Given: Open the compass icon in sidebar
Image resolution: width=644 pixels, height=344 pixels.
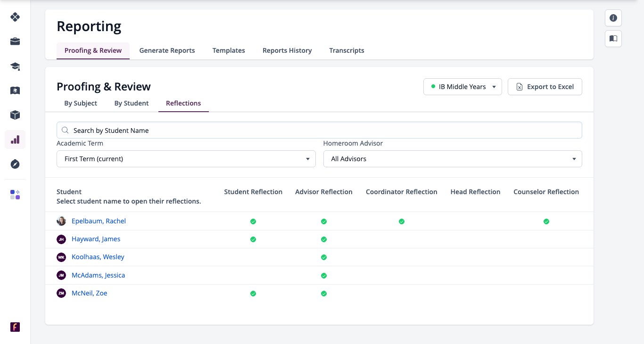Looking at the screenshot, I should click(x=15, y=164).
